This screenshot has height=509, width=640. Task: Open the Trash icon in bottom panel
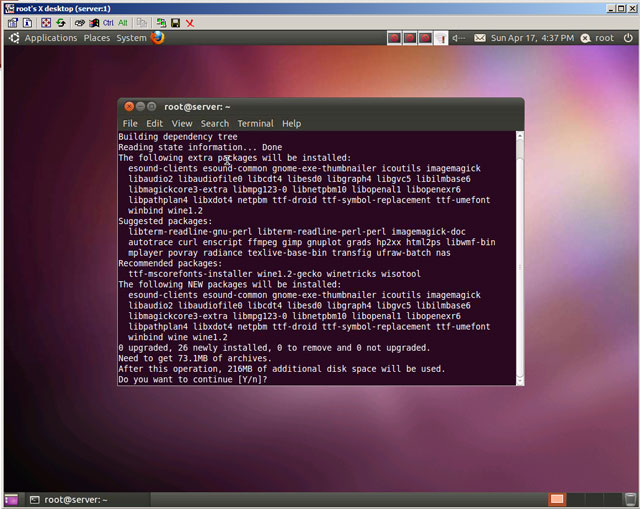pyautogui.click(x=630, y=499)
